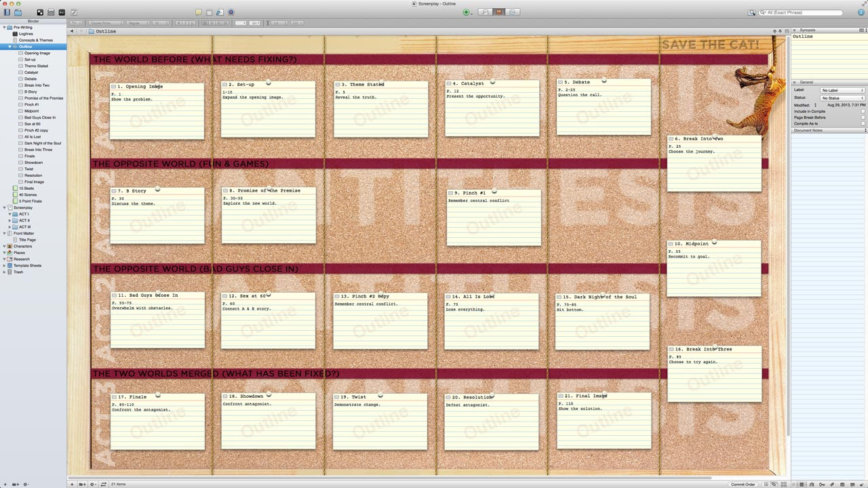Expand the Template Sheets folder
The width and height of the screenshot is (868, 488).
pyautogui.click(x=5, y=266)
